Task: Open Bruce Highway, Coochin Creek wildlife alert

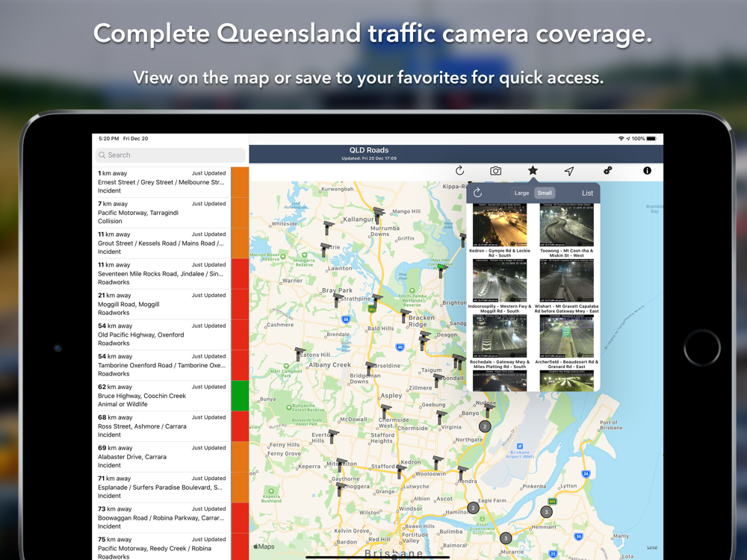Action: point(170,395)
